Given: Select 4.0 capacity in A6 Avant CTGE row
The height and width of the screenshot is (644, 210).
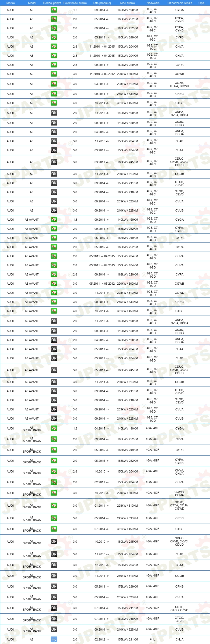Looking at the screenshot, I should click(75, 311).
